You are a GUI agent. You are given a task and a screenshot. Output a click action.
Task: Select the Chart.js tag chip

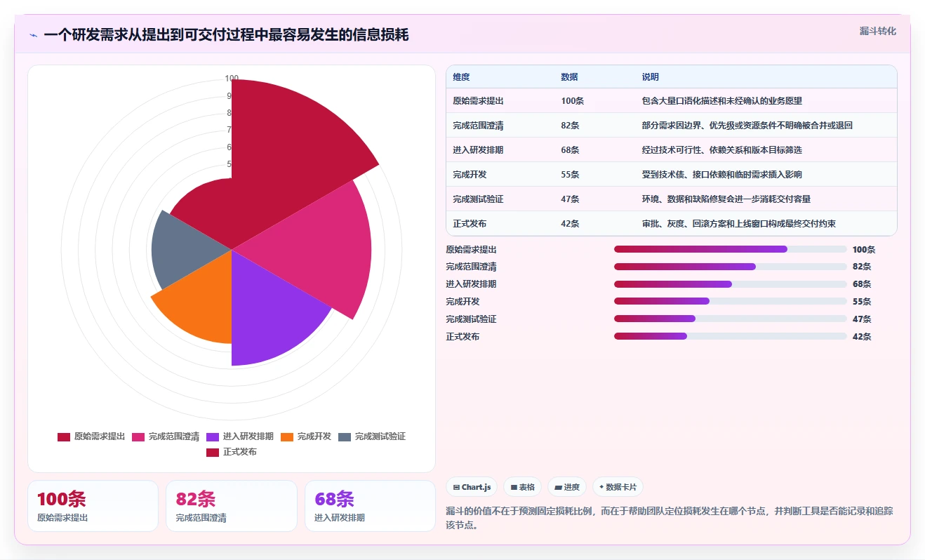click(x=472, y=487)
